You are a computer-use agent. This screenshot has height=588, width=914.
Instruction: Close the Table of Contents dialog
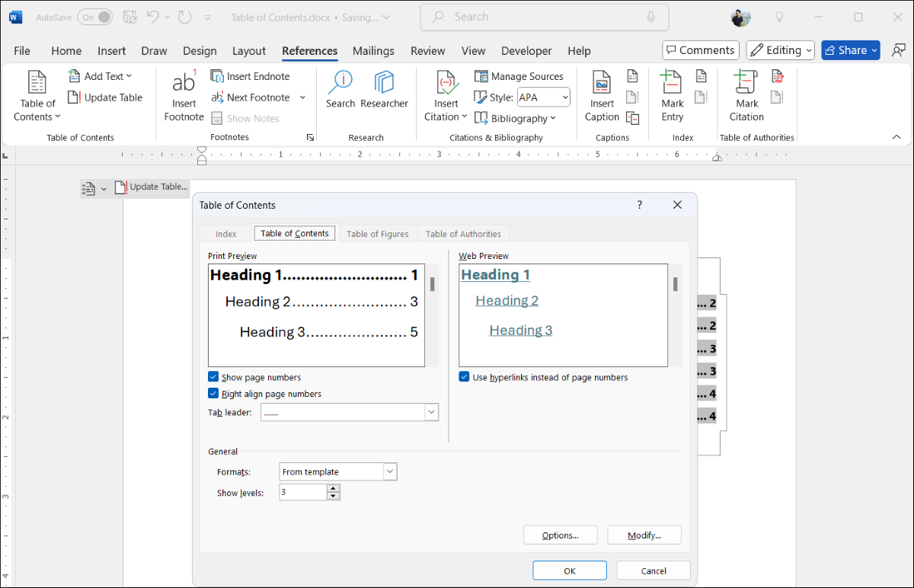click(x=677, y=205)
